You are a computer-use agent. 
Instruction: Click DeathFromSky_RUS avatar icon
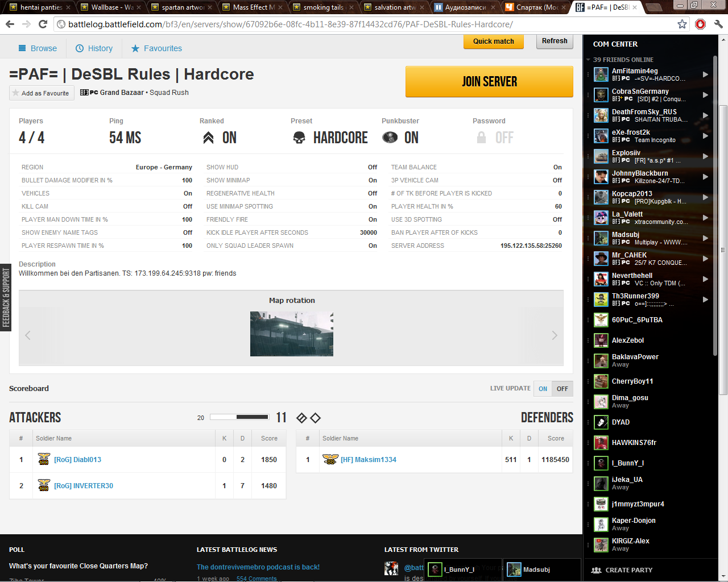coord(601,115)
